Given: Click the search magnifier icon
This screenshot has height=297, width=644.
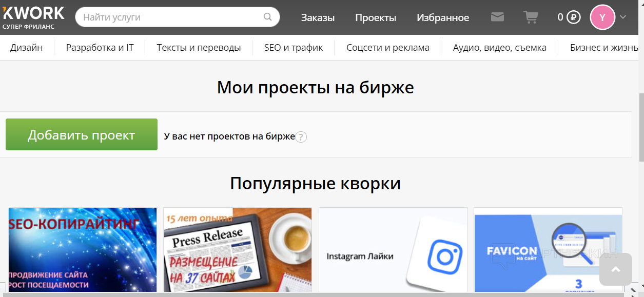Looking at the screenshot, I should (x=267, y=17).
